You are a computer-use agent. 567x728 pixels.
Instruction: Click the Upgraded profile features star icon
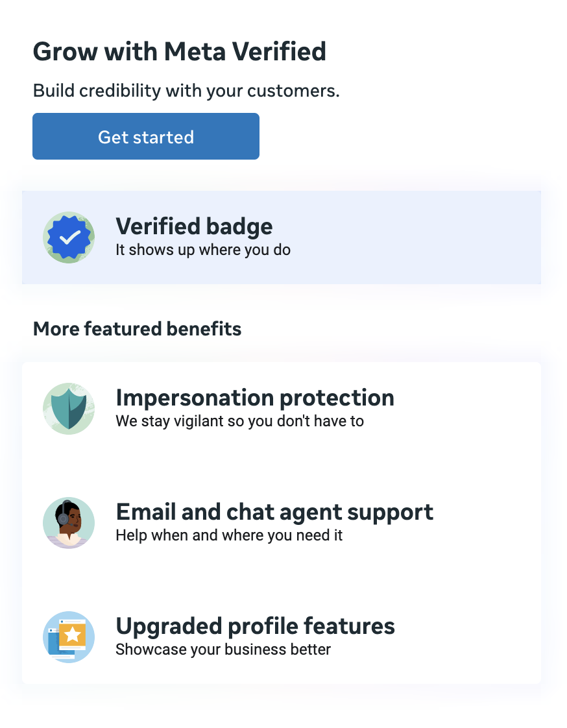coord(69,637)
